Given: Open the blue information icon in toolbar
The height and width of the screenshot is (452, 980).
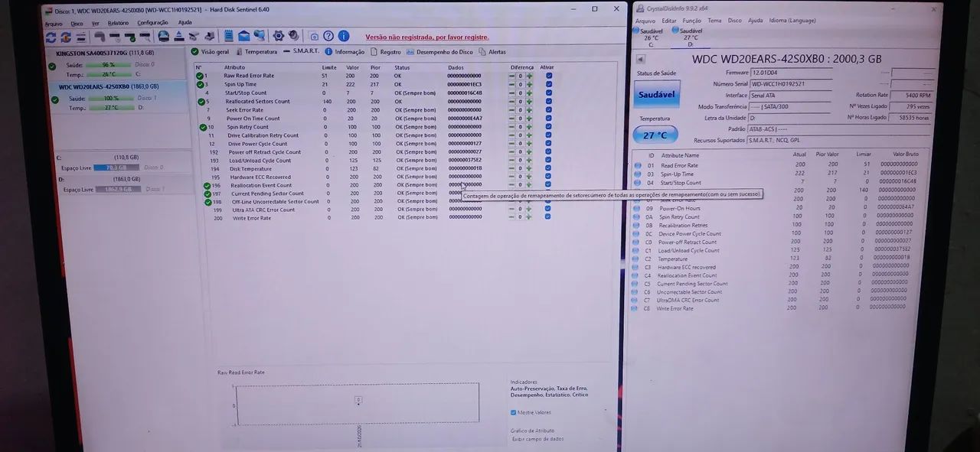Looking at the screenshot, I should (x=343, y=36).
